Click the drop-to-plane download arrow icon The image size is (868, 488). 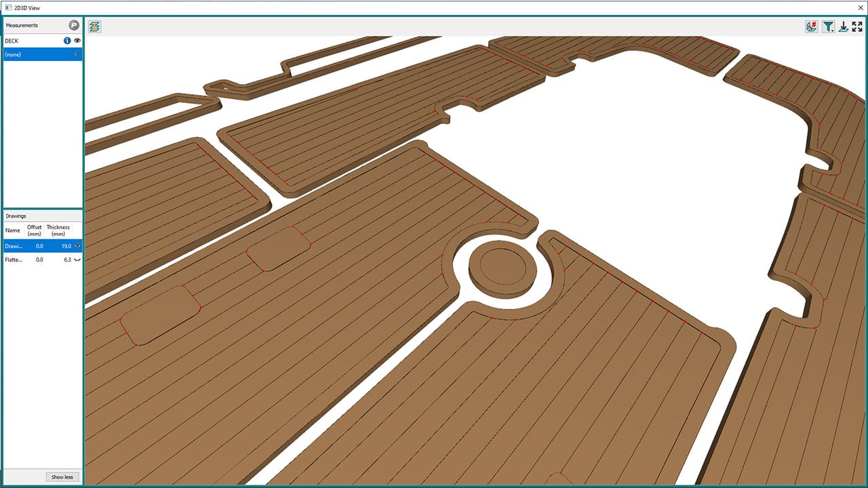[843, 26]
